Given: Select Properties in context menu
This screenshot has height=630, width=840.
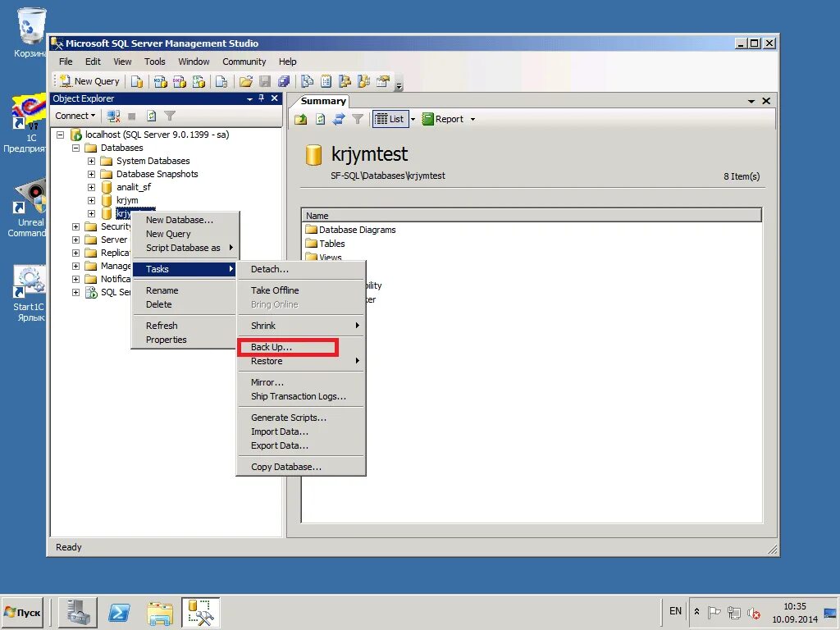Looking at the screenshot, I should coord(185,340).
